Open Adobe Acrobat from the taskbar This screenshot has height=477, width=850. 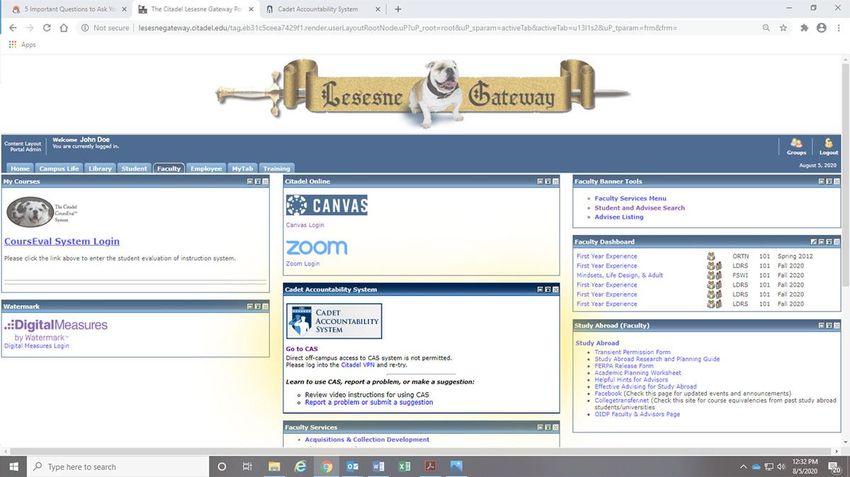tap(430, 466)
